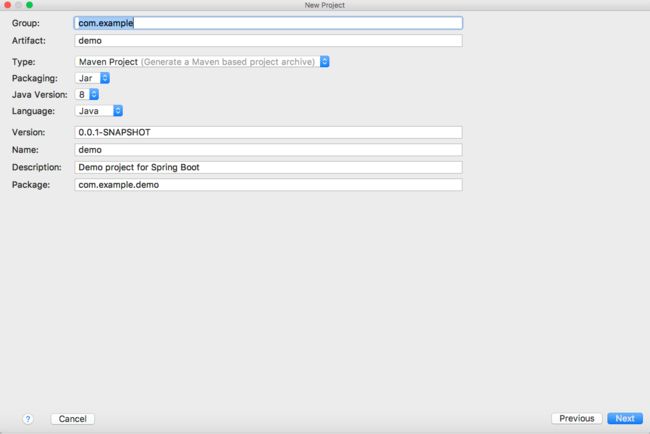Screen dimensions: 650x434
Task: Open the Type dropdown for Maven Project
Action: coord(202,62)
